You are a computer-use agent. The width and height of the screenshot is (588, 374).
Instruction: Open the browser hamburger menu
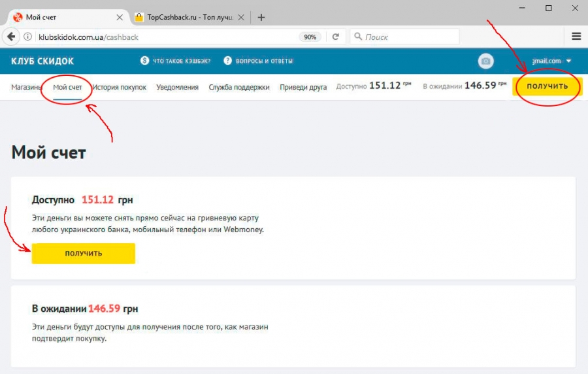pyautogui.click(x=576, y=37)
